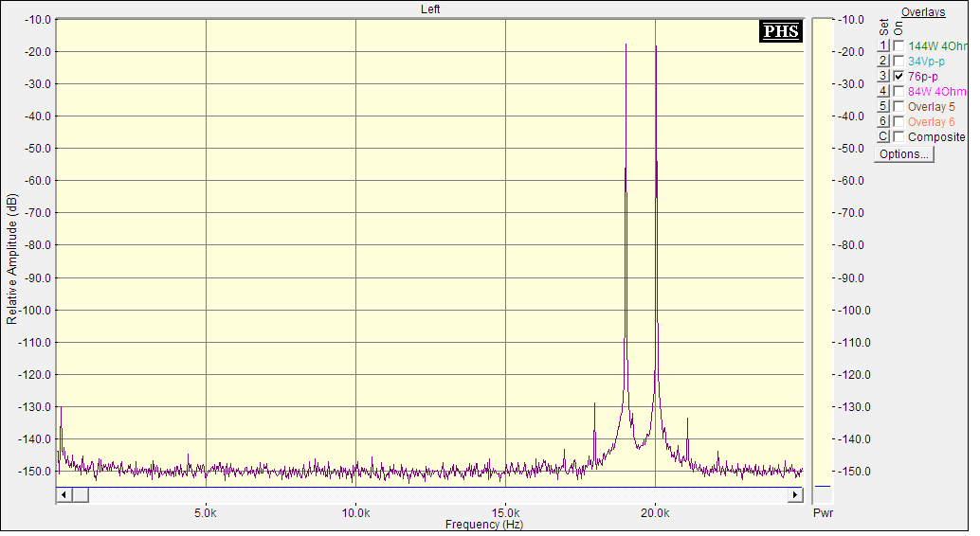Click the overlay Set 4 button
Image resolution: width=980 pixels, height=536 pixels.
tap(882, 91)
